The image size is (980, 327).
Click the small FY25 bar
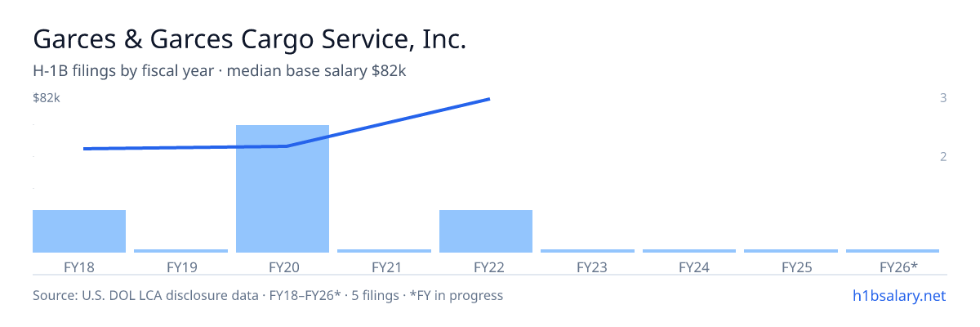[x=791, y=251]
